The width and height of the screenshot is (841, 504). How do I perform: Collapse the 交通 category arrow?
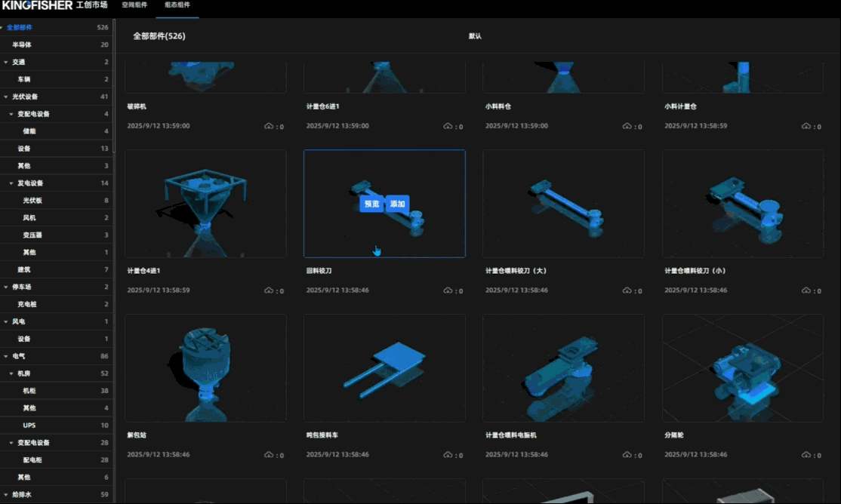click(x=6, y=62)
